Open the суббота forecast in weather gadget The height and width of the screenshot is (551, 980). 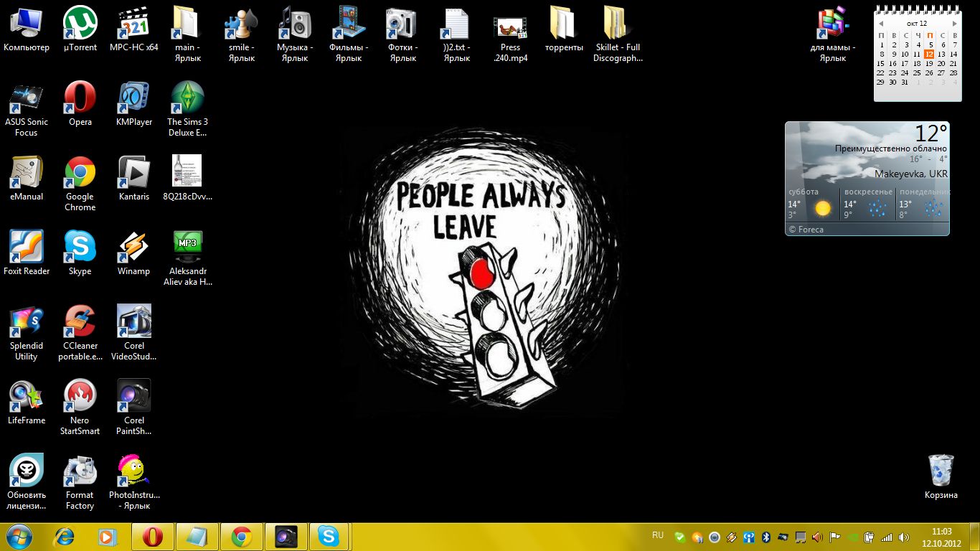point(813,204)
